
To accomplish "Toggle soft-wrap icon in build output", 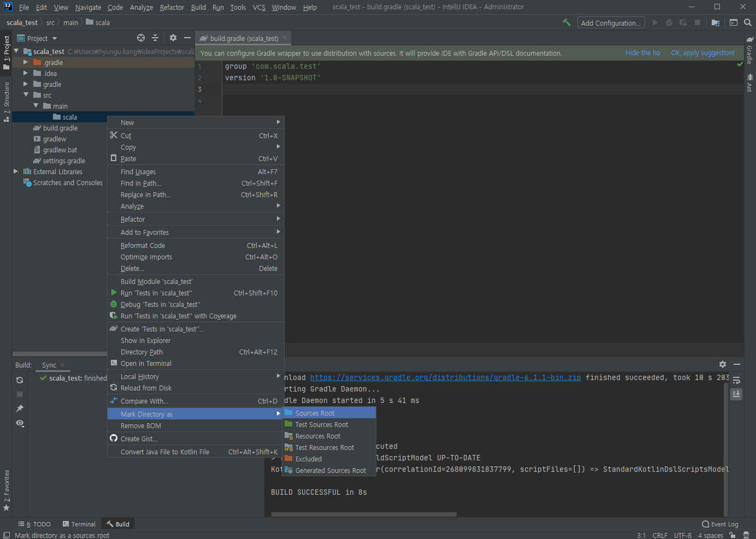I will pos(736,380).
